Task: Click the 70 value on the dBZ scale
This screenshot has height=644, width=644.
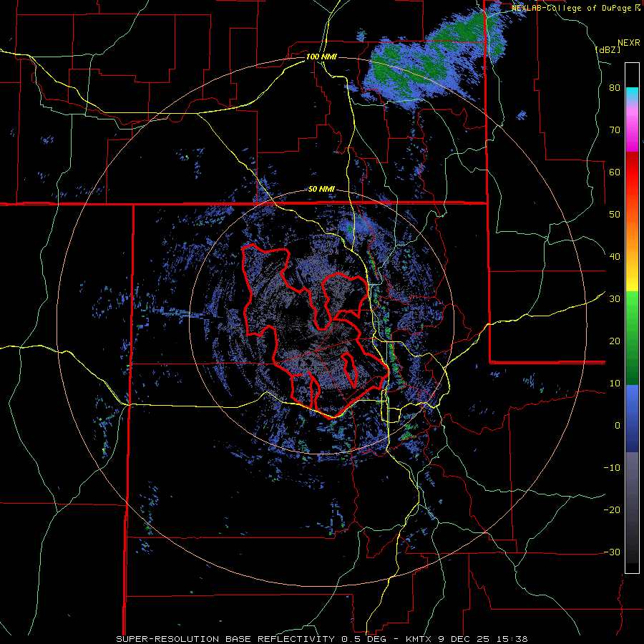Action: point(615,130)
